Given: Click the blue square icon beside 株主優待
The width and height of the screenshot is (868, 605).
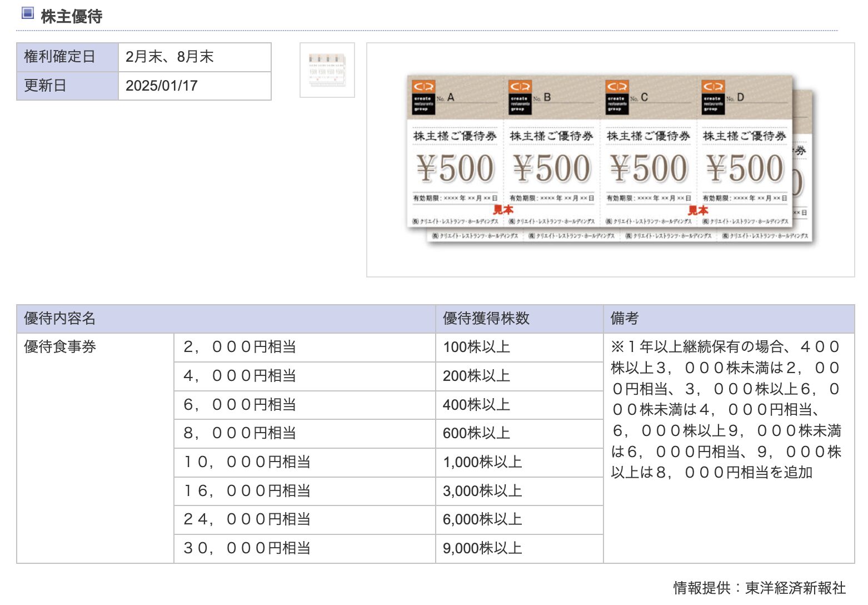Looking at the screenshot, I should coord(27,13).
